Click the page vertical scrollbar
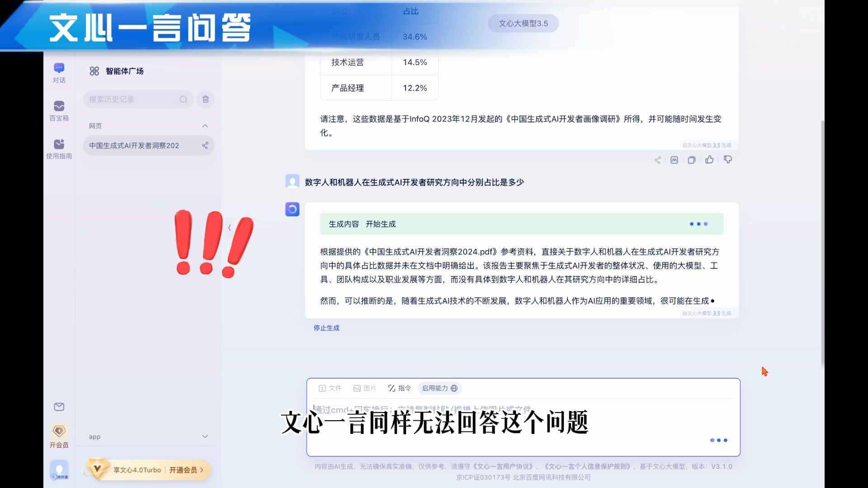Image resolution: width=868 pixels, height=488 pixels. (822, 244)
